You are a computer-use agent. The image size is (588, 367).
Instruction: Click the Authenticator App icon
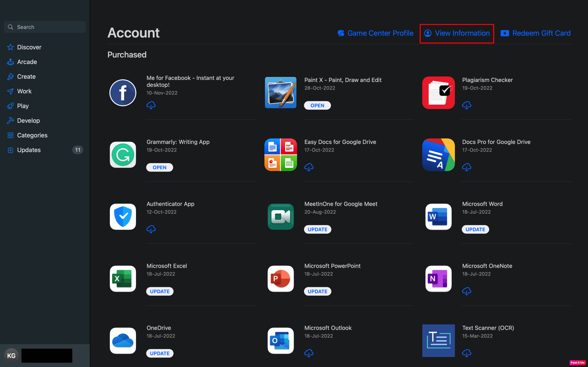click(123, 217)
